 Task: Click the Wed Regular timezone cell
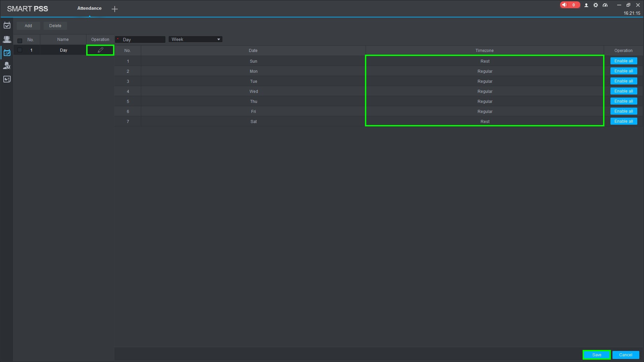(485, 91)
